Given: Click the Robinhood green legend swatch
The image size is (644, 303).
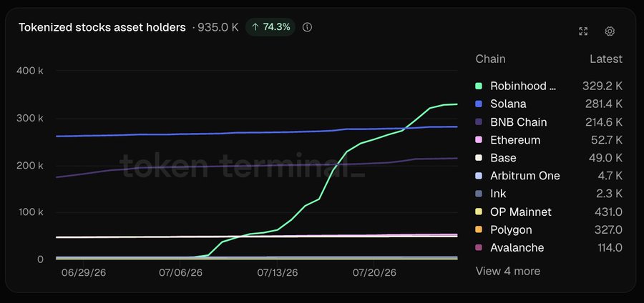Looking at the screenshot, I should (479, 86).
